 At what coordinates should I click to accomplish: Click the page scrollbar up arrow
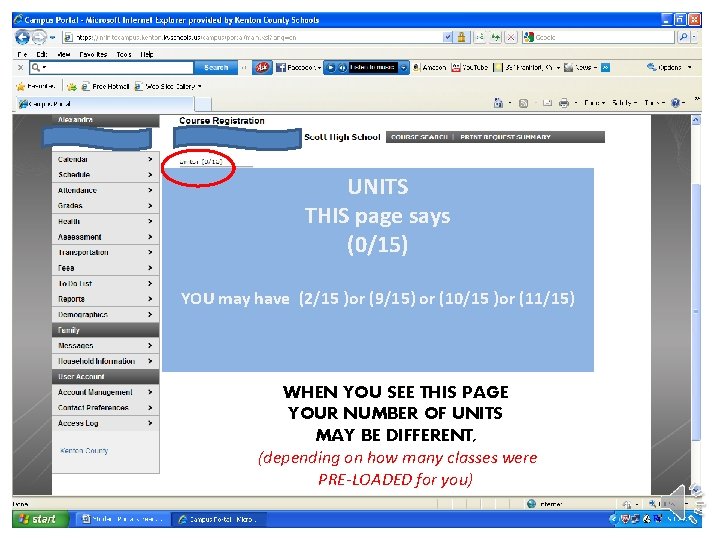click(696, 120)
